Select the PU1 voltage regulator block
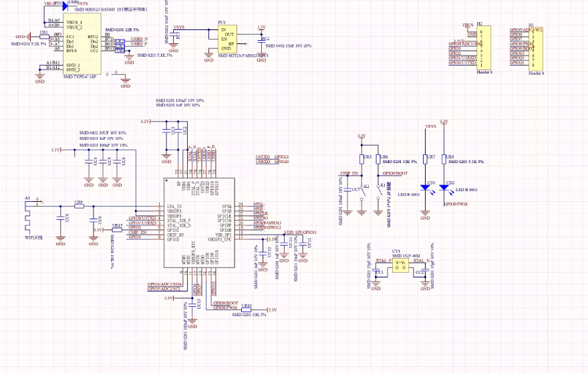This screenshot has width=588, height=373. point(227,39)
